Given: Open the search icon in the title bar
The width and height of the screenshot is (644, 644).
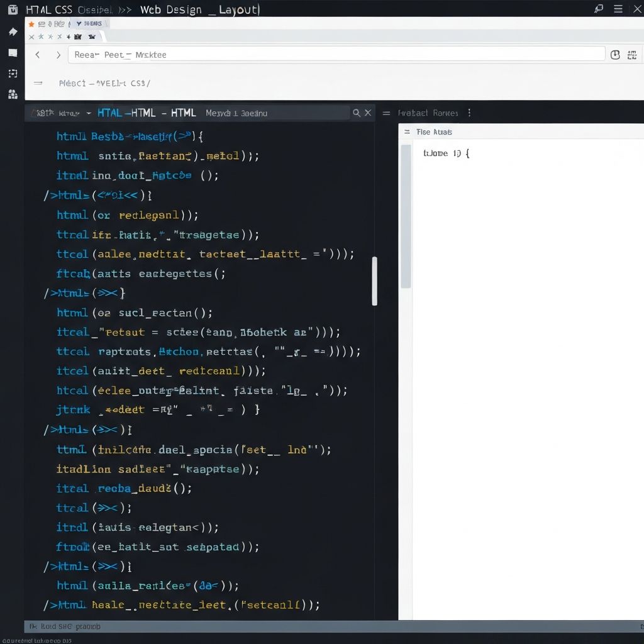Looking at the screenshot, I should pos(597,9).
